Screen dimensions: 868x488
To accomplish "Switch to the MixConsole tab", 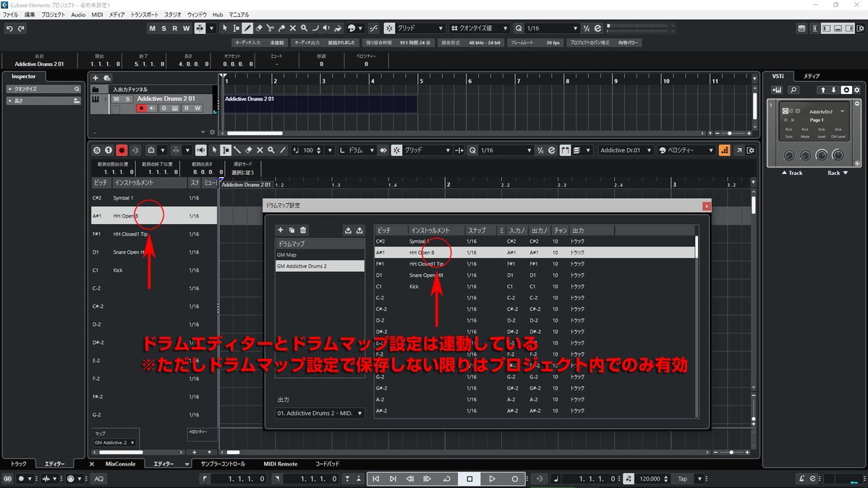I will tap(120, 463).
